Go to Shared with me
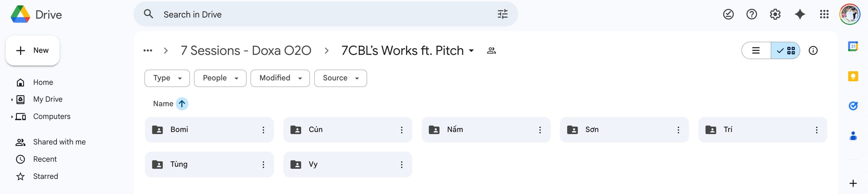 click(59, 142)
